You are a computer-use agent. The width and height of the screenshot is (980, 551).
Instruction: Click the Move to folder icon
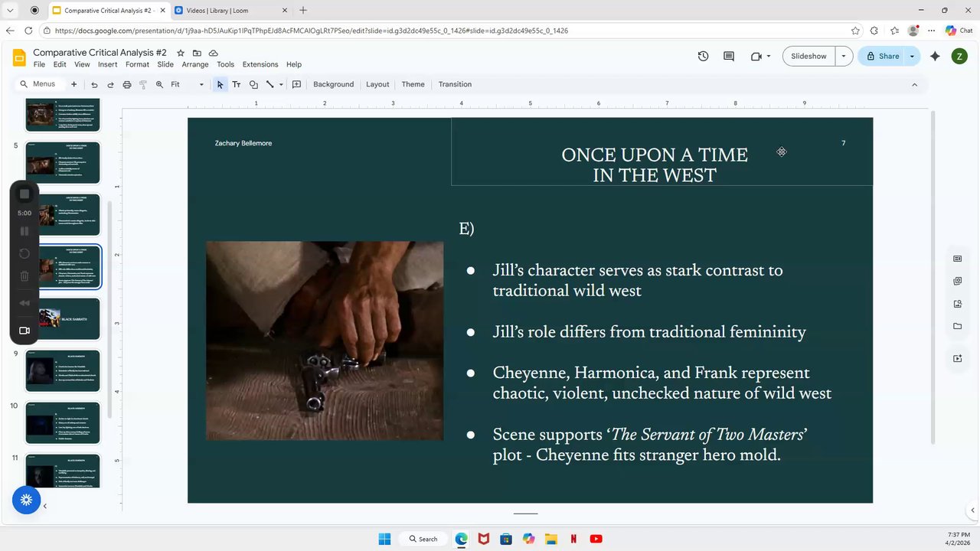pyautogui.click(x=197, y=53)
